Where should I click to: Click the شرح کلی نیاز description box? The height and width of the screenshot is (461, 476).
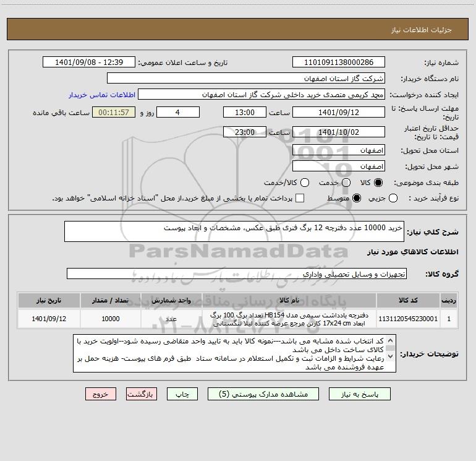234,231
